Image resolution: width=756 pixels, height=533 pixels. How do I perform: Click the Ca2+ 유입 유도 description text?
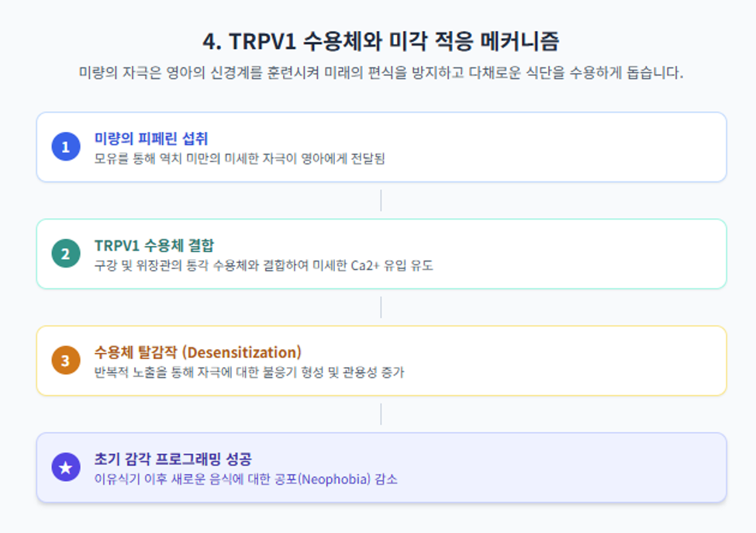pyautogui.click(x=264, y=266)
